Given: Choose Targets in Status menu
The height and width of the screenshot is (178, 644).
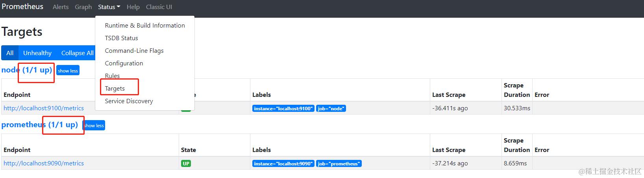Looking at the screenshot, I should pos(145,89).
